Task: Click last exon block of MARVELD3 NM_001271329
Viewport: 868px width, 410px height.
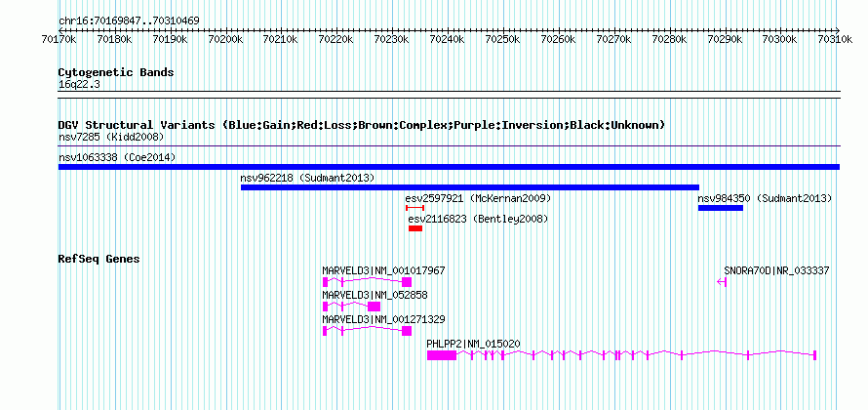Action: click(407, 331)
